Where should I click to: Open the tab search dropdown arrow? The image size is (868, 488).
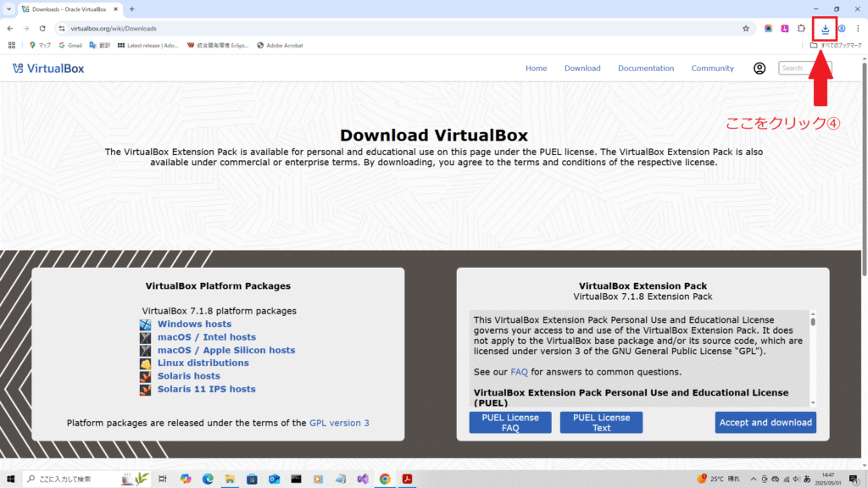coord(8,9)
